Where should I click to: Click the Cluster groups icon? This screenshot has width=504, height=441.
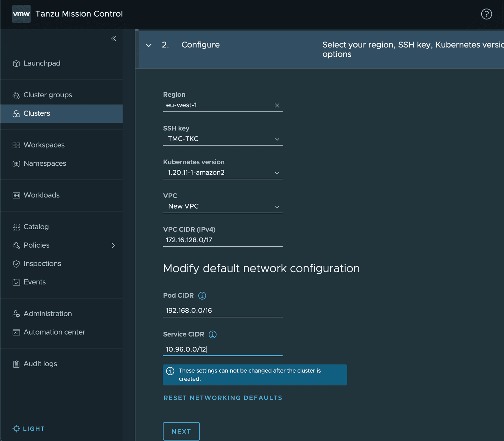coord(16,95)
